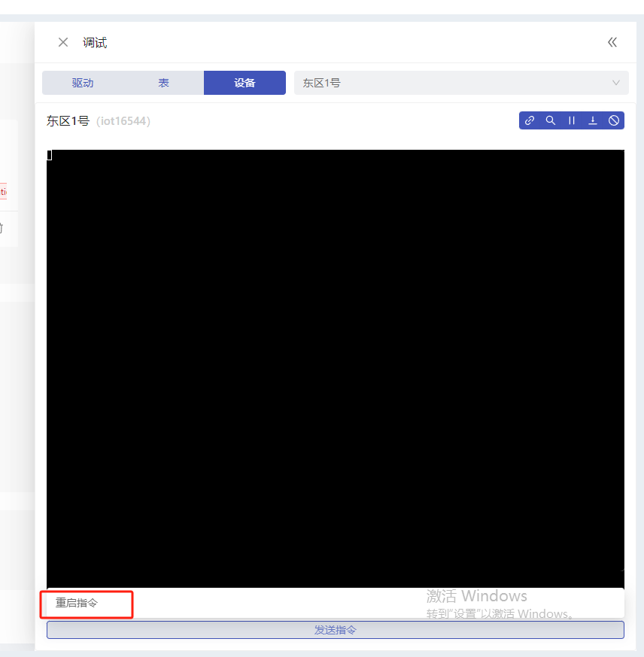Close the 调试 debug panel
Viewport: 644px width, 657px height.
pyautogui.click(x=63, y=42)
